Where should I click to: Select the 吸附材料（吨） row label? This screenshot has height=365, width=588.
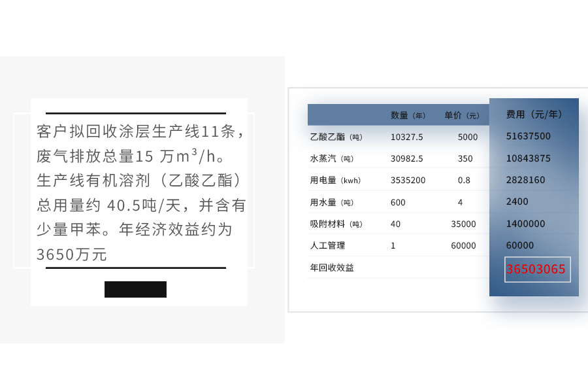pyautogui.click(x=336, y=224)
